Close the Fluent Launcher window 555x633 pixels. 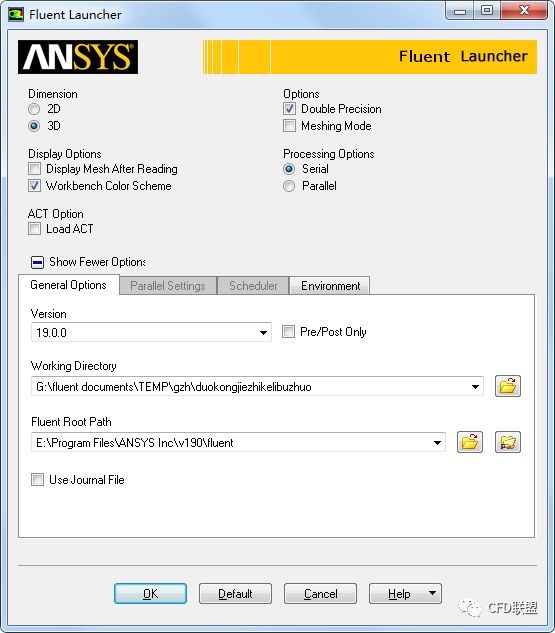tap(524, 10)
